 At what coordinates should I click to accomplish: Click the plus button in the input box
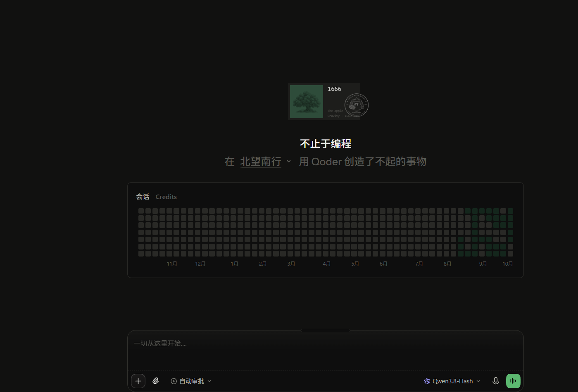138,381
